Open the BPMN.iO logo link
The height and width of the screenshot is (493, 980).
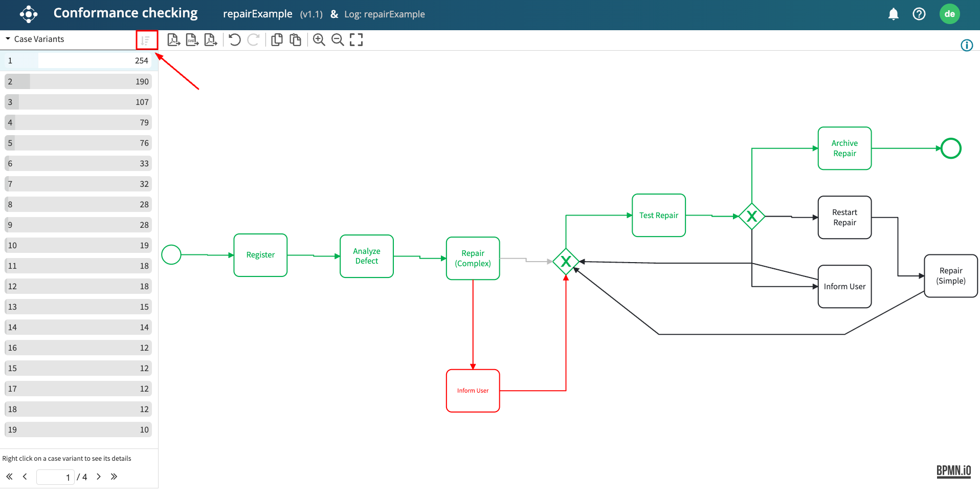click(953, 471)
